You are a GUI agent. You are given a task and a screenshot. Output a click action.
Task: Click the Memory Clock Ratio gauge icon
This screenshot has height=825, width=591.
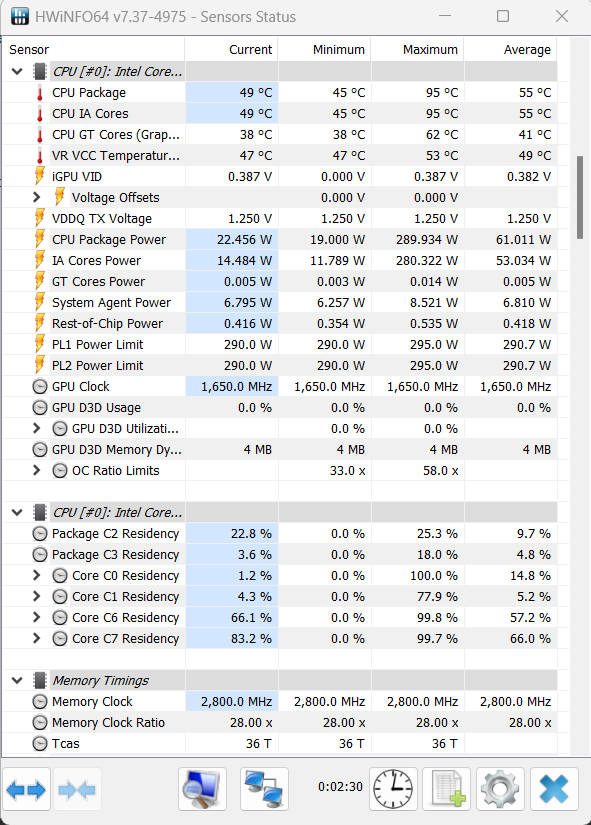click(x=39, y=722)
